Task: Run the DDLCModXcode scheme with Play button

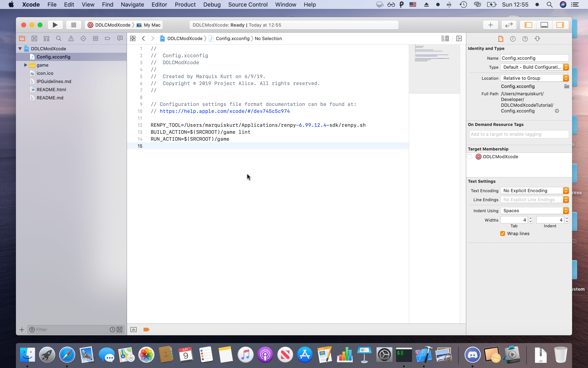Action: pyautogui.click(x=55, y=25)
